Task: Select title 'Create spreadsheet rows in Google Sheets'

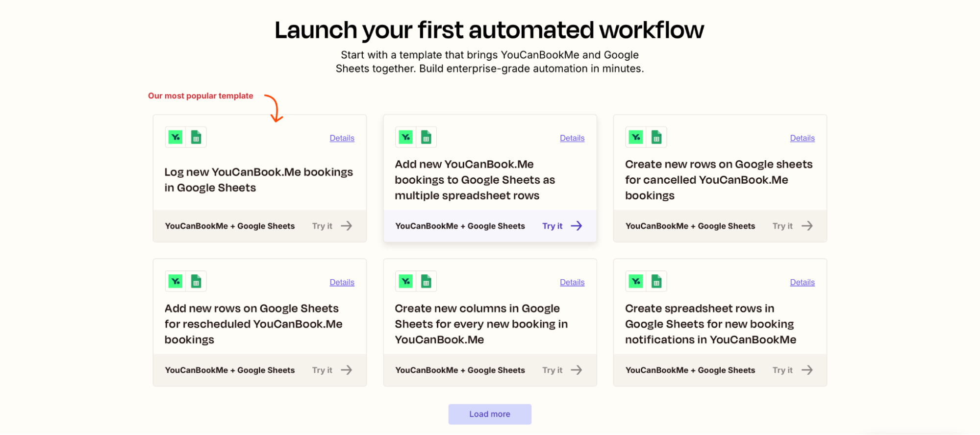Action: 710,324
